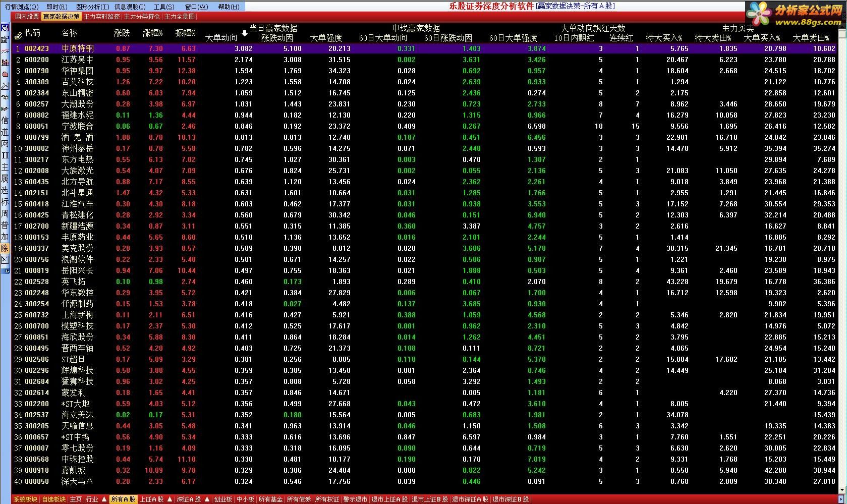
Task: Select the 系统板块 bottom tab
Action: [x=26, y=499]
